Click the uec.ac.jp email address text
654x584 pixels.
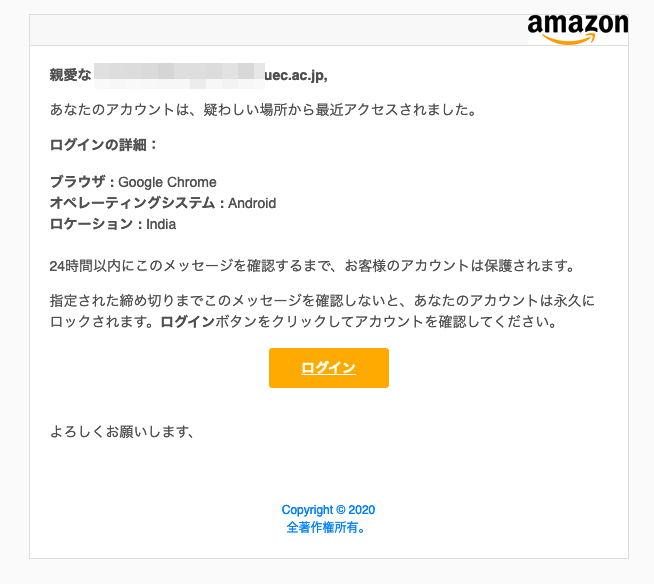pos(296,75)
